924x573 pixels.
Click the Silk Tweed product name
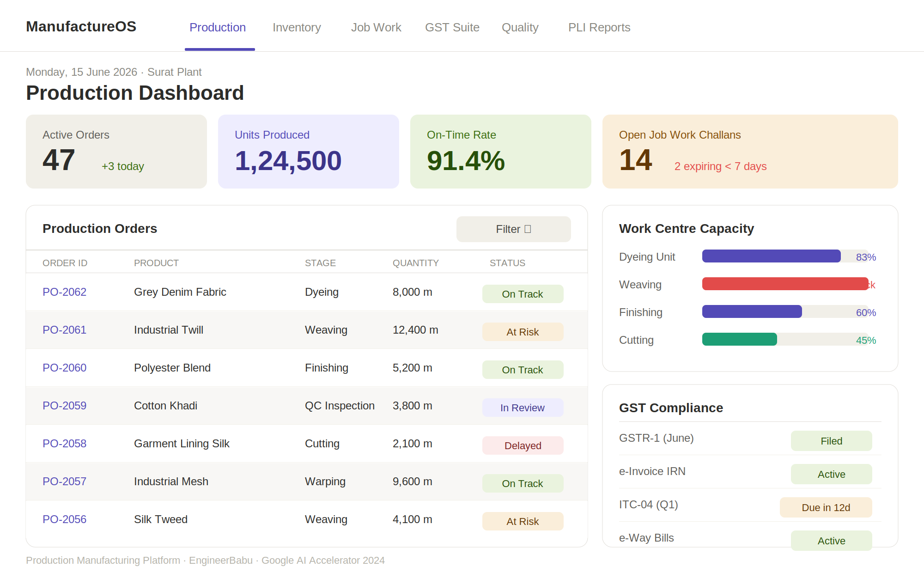tap(161, 519)
